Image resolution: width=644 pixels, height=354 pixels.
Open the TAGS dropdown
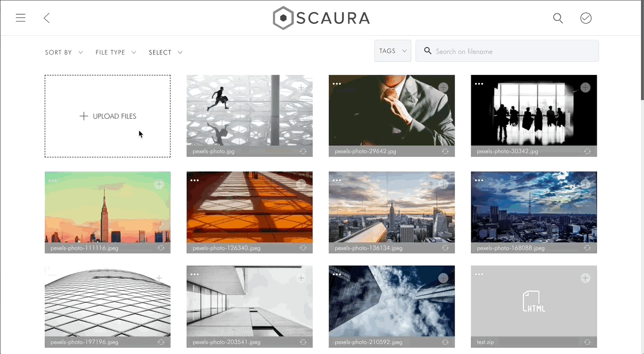393,51
